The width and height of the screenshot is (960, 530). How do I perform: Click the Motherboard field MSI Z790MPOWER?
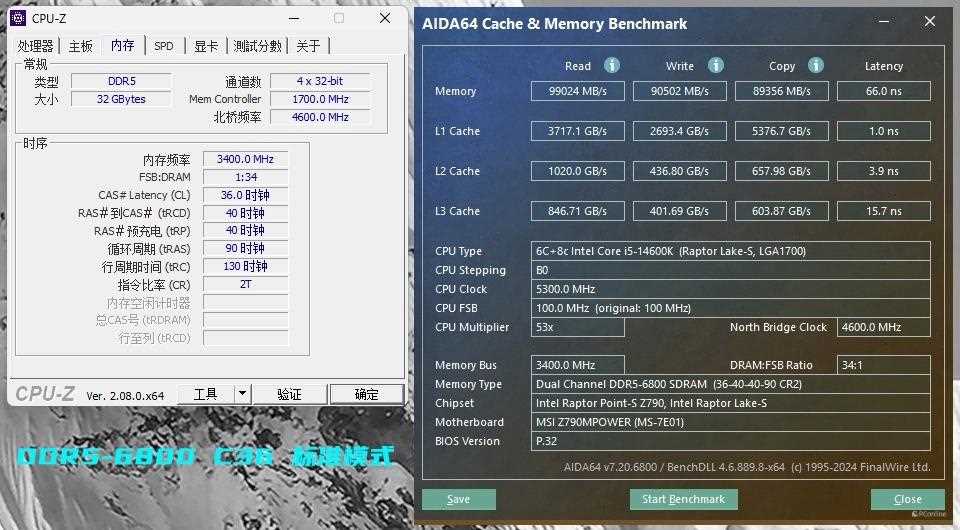tap(730, 422)
